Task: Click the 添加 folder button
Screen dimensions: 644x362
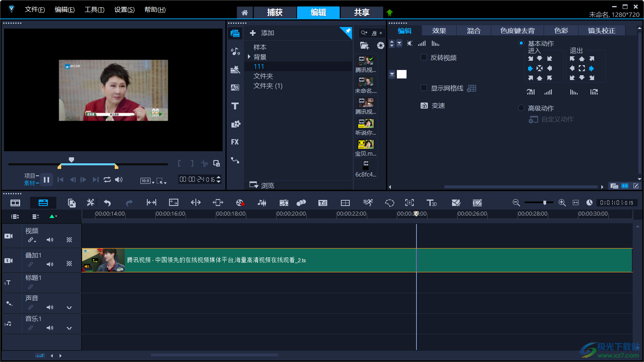Action: 262,33
